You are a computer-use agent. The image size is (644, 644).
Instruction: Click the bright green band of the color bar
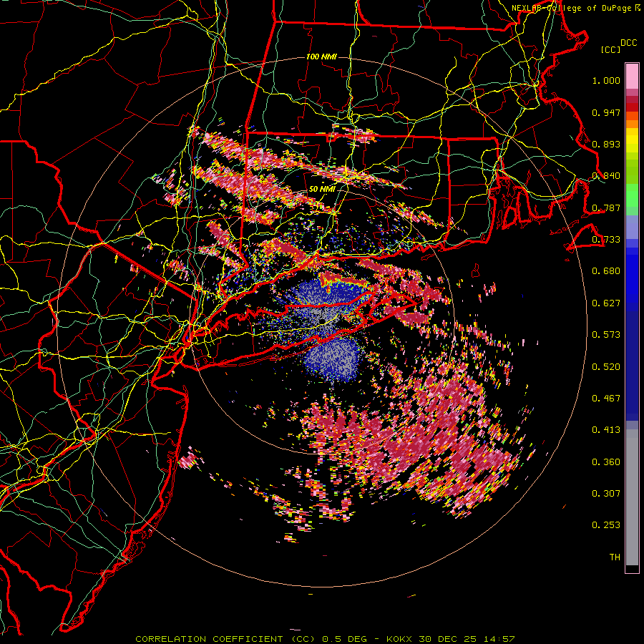632,195
